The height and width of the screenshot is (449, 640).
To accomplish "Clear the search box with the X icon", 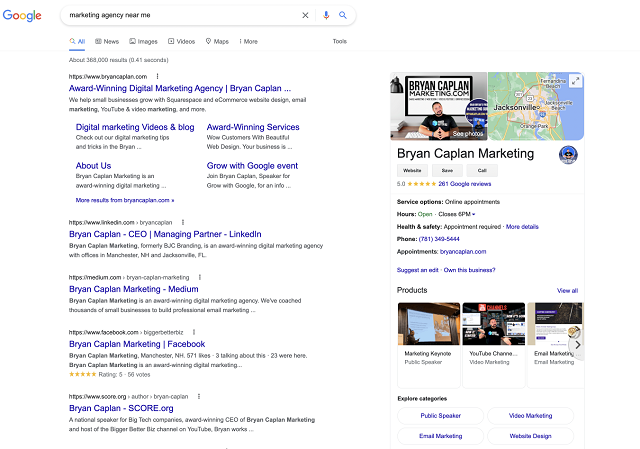I will [305, 15].
